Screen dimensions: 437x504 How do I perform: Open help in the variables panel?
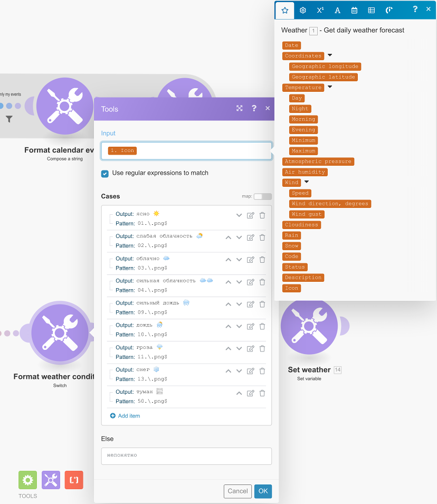pyautogui.click(x=415, y=9)
